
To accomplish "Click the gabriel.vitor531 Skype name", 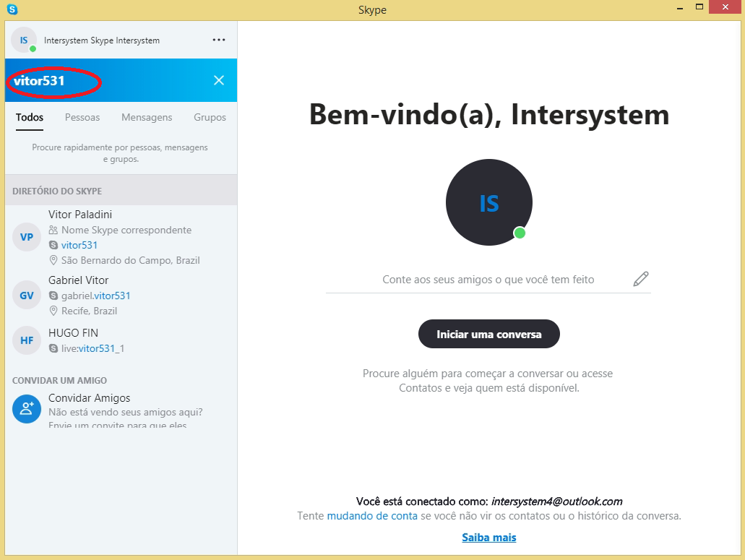I will pos(95,296).
